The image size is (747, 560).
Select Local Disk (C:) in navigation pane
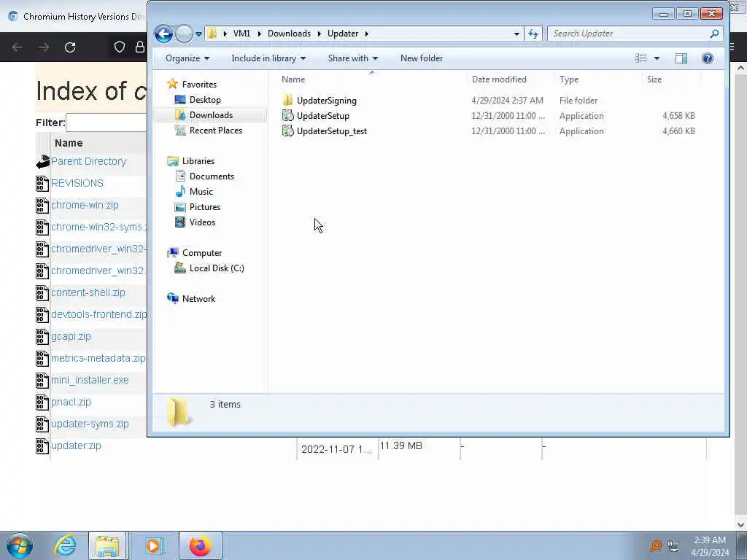tap(216, 268)
